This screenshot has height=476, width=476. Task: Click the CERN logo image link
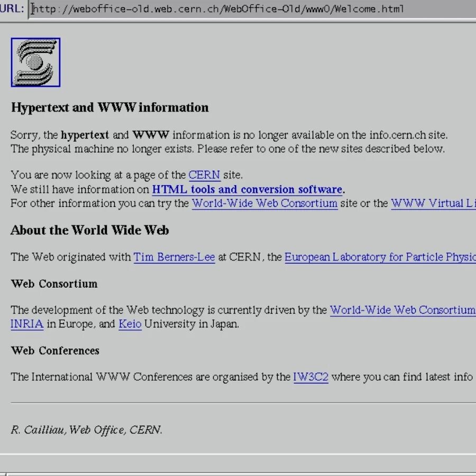tap(35, 62)
